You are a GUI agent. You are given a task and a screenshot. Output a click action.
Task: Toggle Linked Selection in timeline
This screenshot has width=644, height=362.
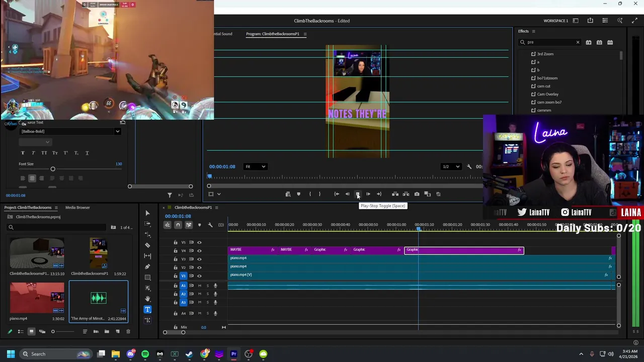pos(189,225)
